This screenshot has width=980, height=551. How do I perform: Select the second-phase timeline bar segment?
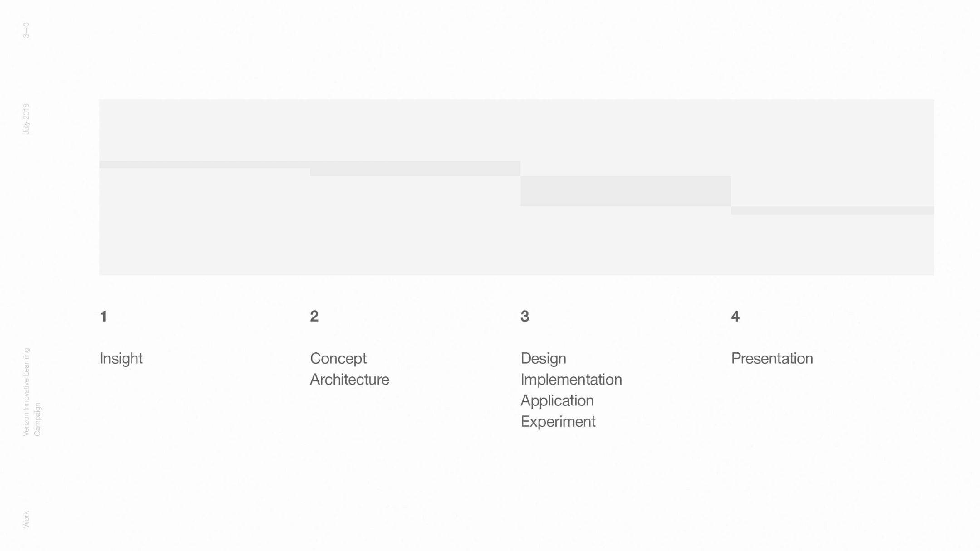[x=415, y=168]
